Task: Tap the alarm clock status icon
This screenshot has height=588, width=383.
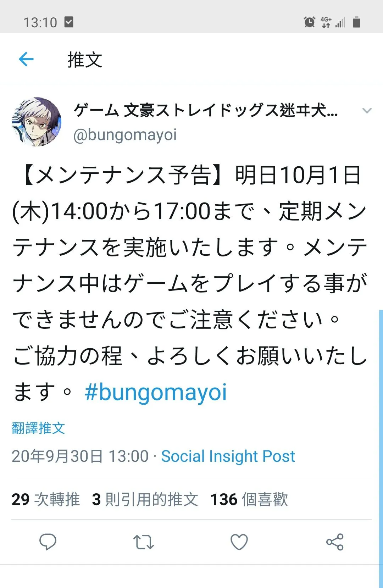Action: click(x=309, y=22)
